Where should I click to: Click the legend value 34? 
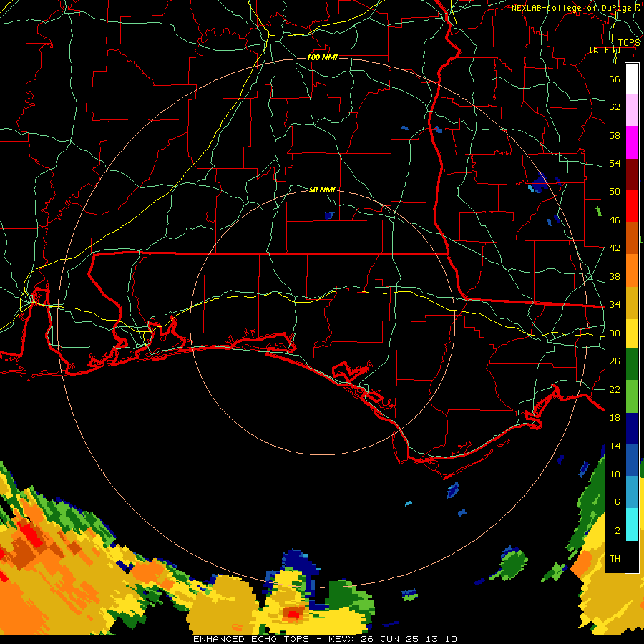tap(615, 305)
